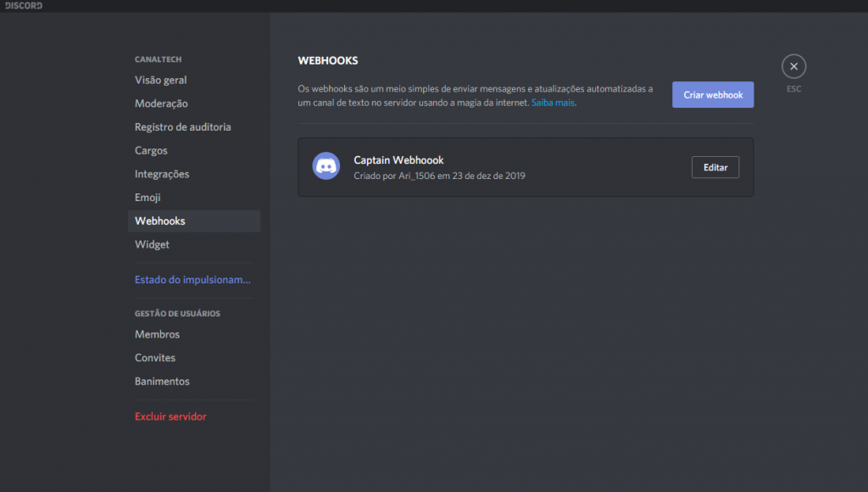Click the WEBHOOKS page heading

point(328,60)
